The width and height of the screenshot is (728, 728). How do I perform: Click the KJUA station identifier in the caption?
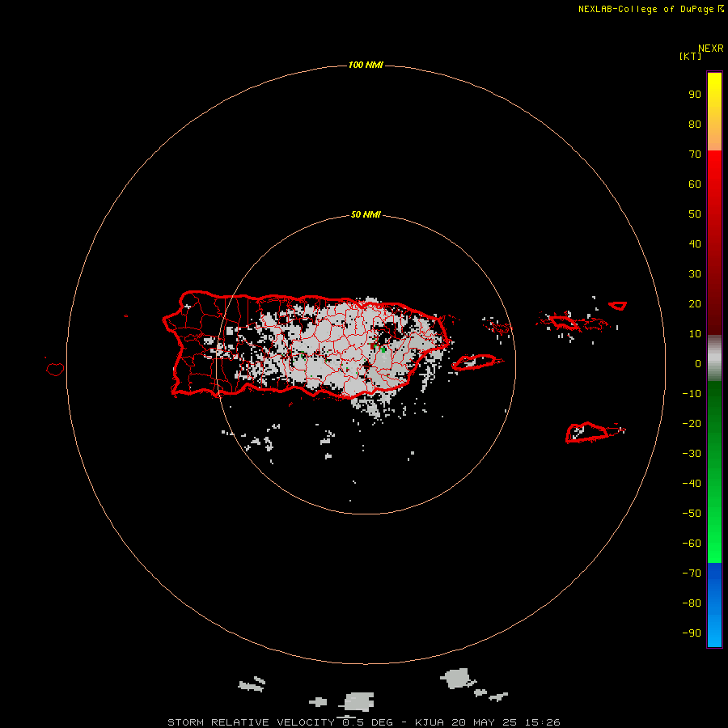point(430,722)
